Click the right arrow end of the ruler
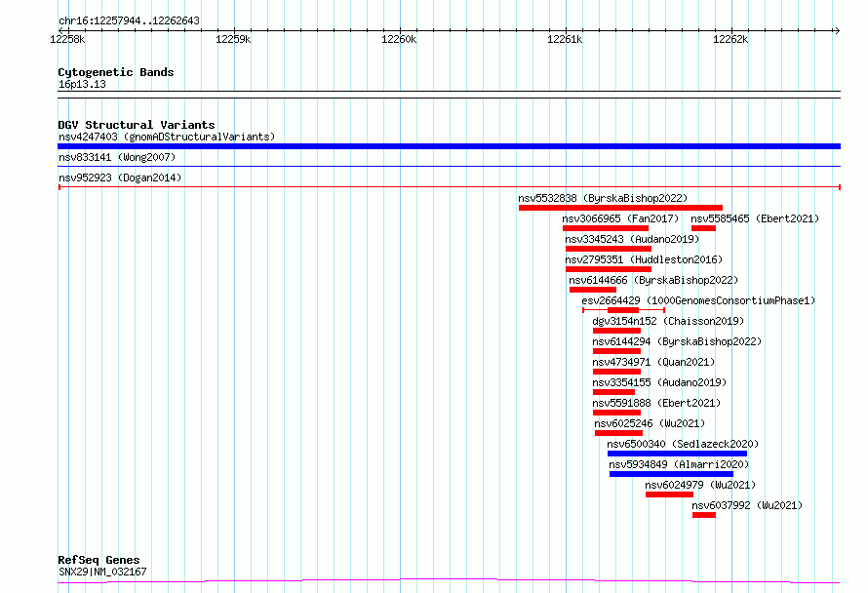868x593 pixels. tap(837, 30)
